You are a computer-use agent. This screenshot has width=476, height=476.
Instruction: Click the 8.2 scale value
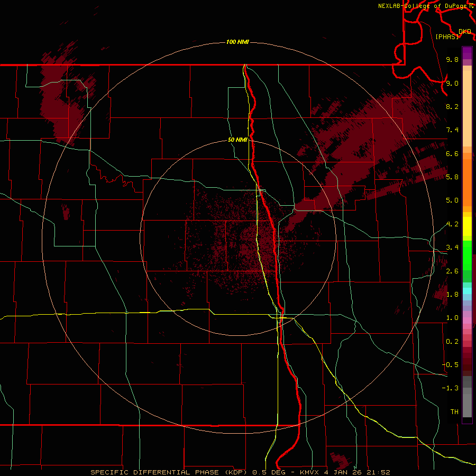pos(452,106)
